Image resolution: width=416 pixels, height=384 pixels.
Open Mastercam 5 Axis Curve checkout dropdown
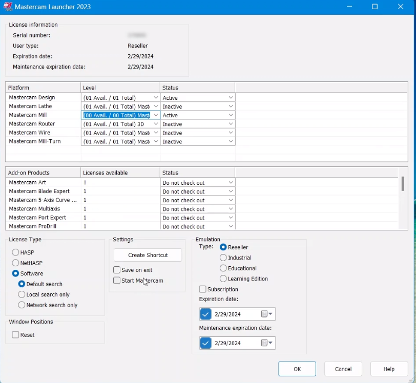coord(198,200)
